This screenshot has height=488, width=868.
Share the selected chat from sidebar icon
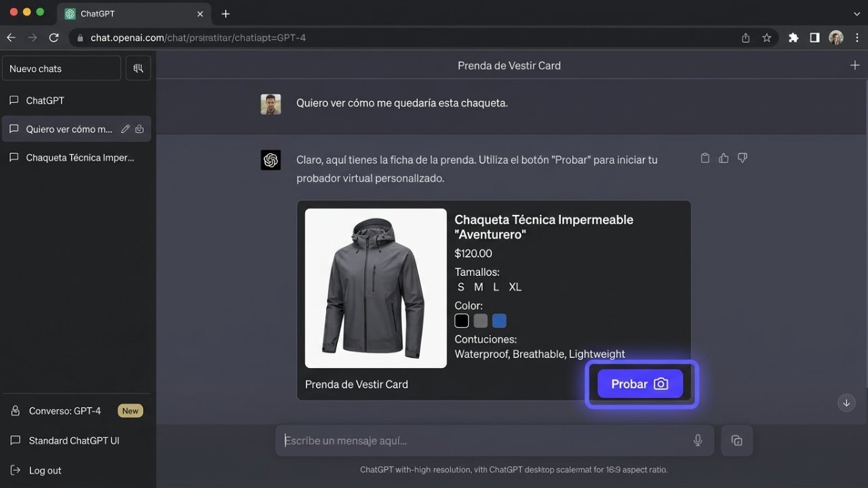[x=140, y=129]
